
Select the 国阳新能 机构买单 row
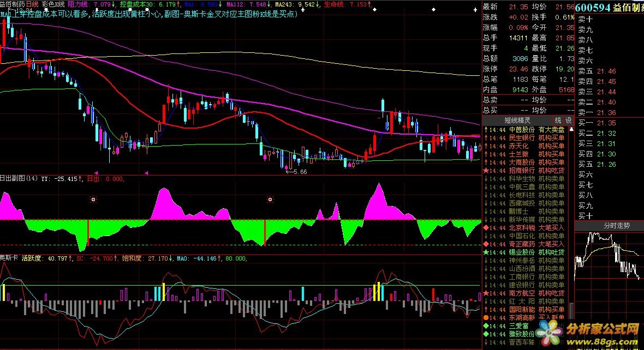[526, 309]
